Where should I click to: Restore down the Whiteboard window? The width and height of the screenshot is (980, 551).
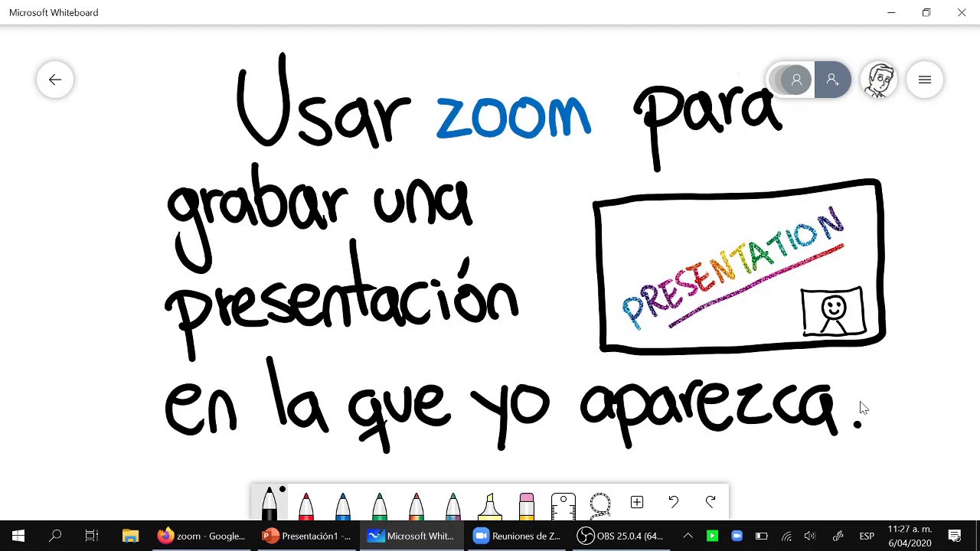coord(926,12)
